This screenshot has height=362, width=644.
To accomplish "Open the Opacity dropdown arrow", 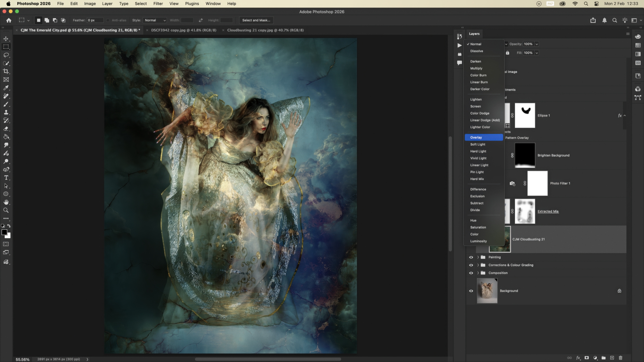I will 536,44.
